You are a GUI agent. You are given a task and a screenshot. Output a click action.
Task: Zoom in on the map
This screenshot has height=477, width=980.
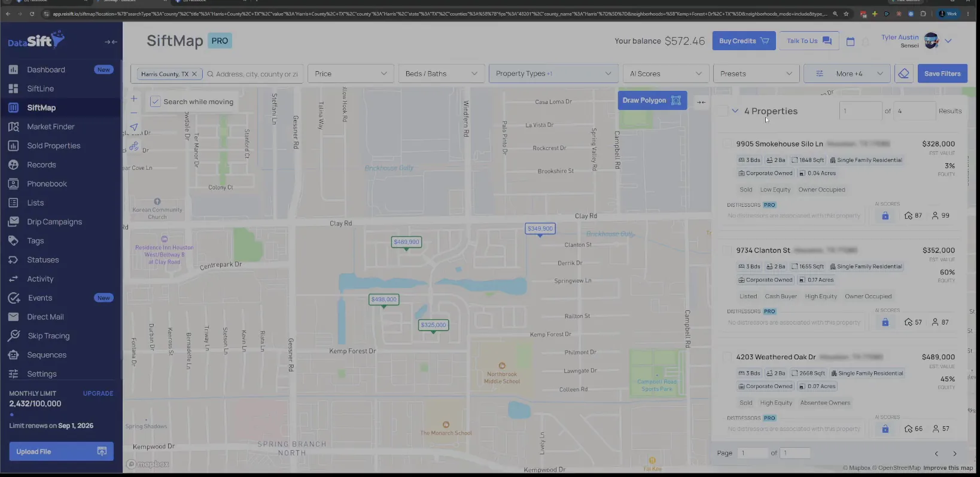click(x=134, y=99)
